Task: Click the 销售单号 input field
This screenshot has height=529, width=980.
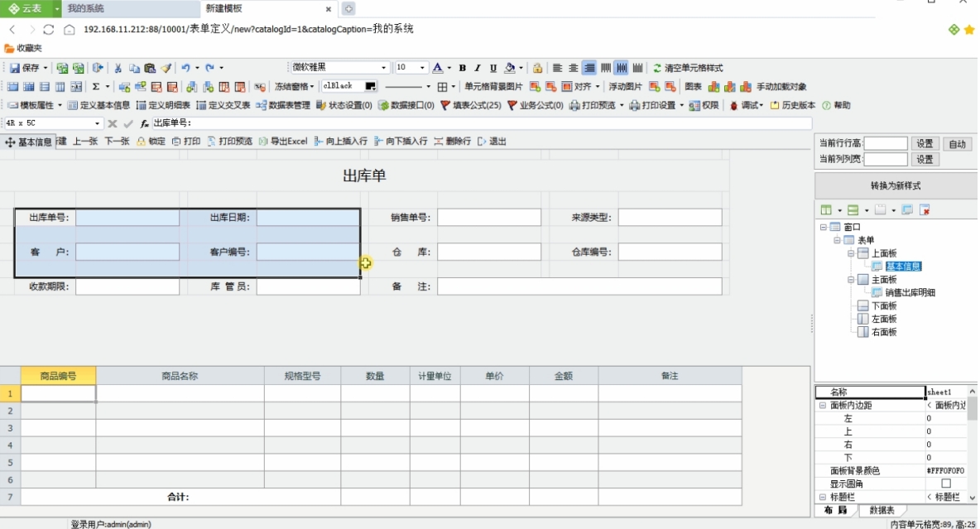Action: [x=488, y=217]
